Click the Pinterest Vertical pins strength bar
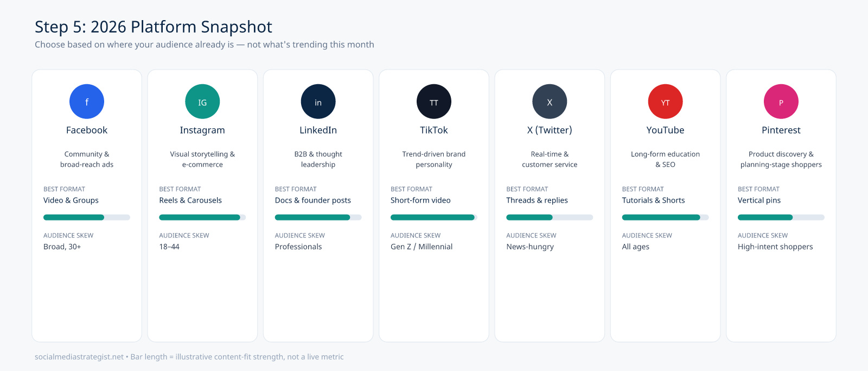This screenshot has width=868, height=371. (x=781, y=217)
